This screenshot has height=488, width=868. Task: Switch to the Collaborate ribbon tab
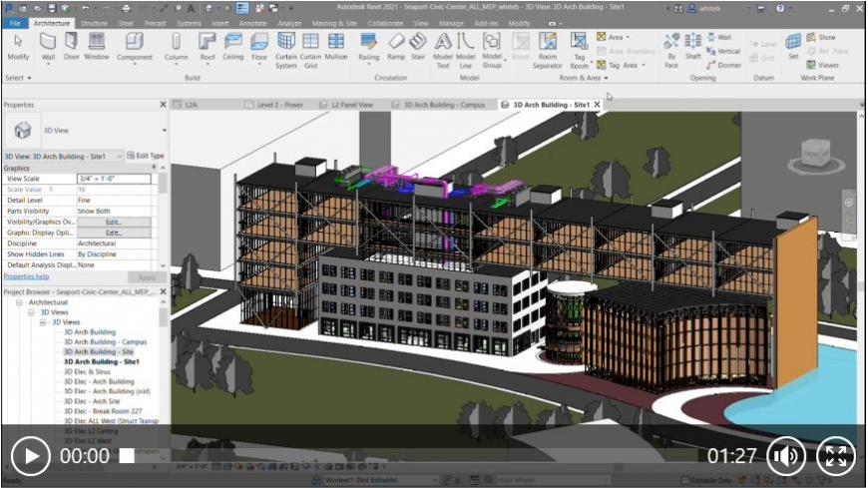385,23
